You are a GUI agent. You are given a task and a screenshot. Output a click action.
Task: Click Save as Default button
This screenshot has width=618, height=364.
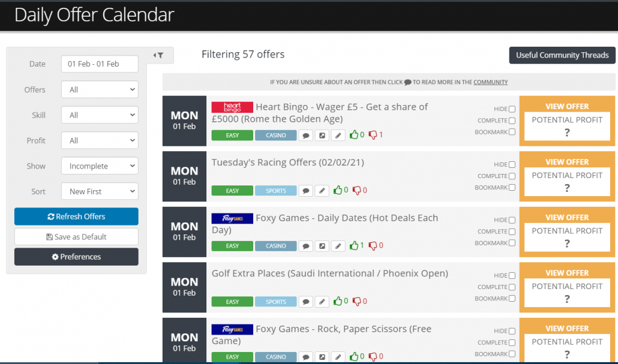click(76, 237)
